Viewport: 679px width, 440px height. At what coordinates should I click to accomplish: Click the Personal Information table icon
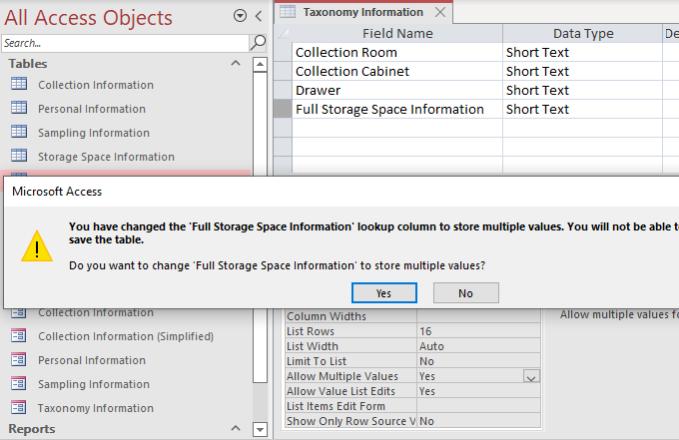pyautogui.click(x=19, y=107)
